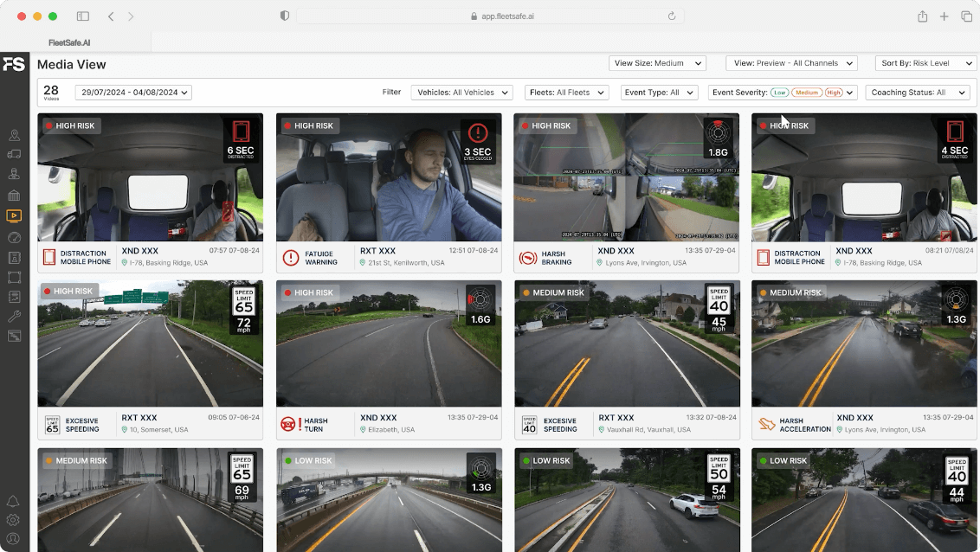Toggle the Medium severity filter pill
This screenshot has width=980, height=552.
806,93
